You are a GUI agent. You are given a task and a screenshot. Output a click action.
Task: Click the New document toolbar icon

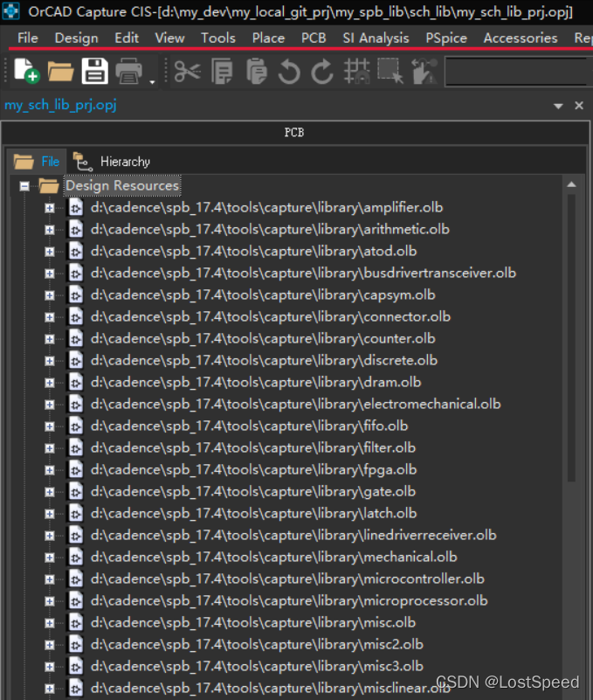pyautogui.click(x=26, y=72)
